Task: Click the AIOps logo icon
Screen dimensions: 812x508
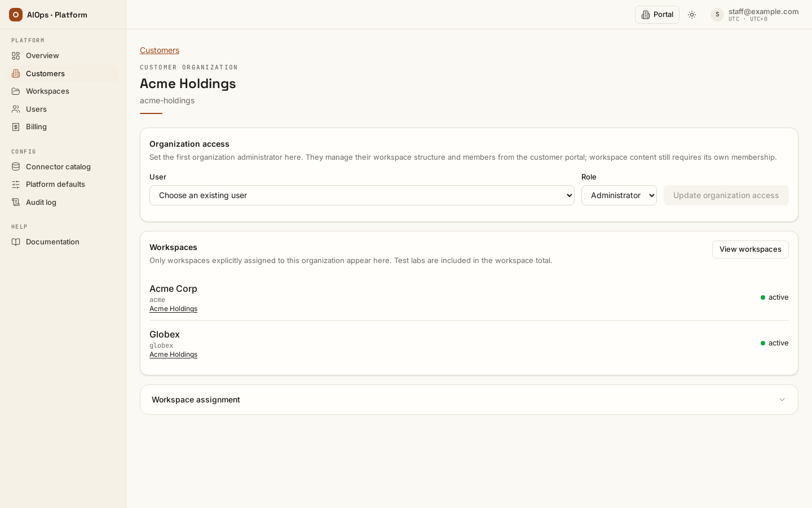Action: coord(16,15)
